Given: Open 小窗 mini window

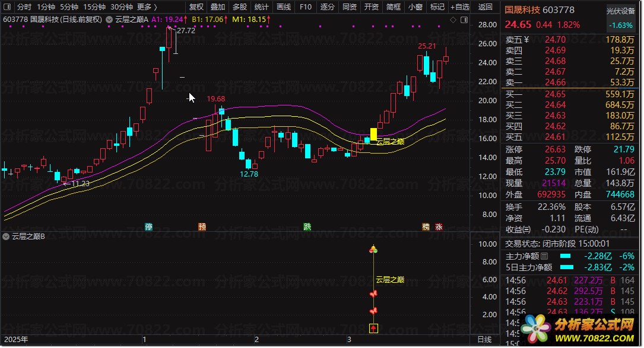Looking at the screenshot, I should pyautogui.click(x=415, y=7).
